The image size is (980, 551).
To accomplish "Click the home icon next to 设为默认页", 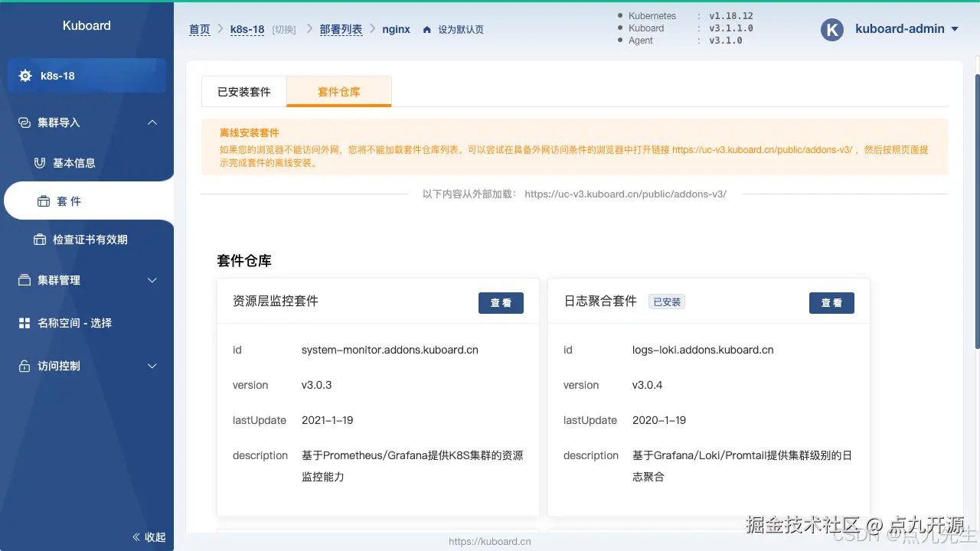I will click(x=427, y=29).
